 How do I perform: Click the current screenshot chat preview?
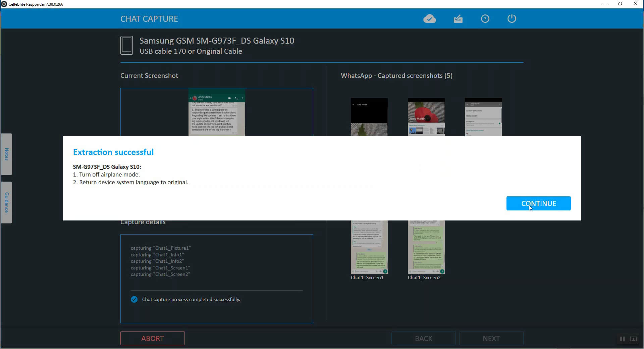217,112
